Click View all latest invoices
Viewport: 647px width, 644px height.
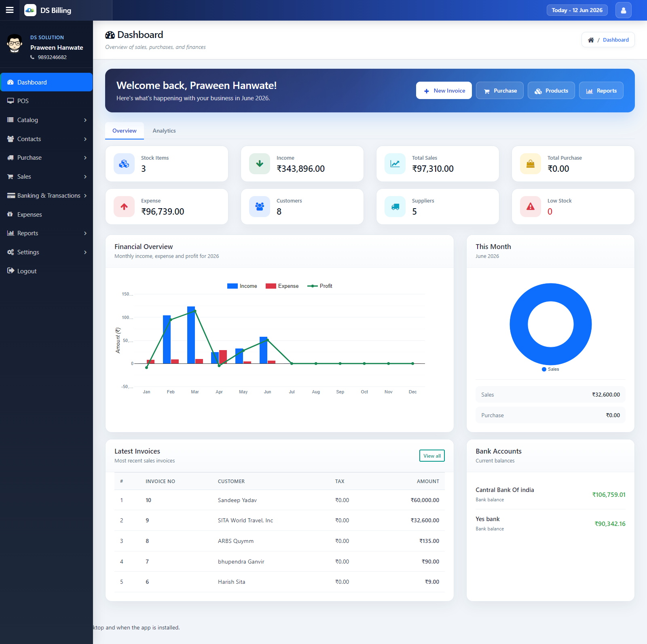tap(432, 456)
